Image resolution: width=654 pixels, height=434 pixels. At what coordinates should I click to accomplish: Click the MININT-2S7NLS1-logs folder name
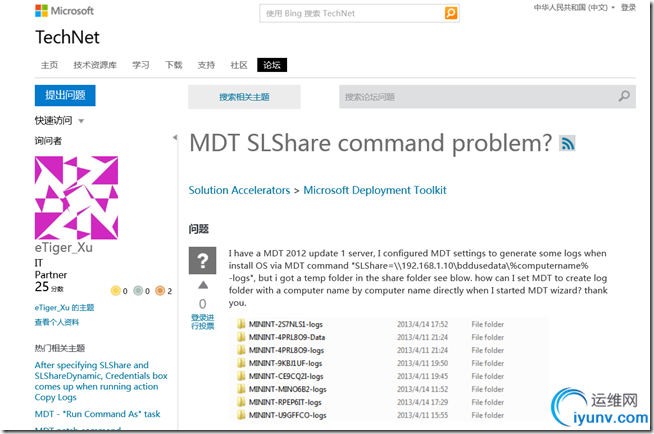tap(286, 324)
